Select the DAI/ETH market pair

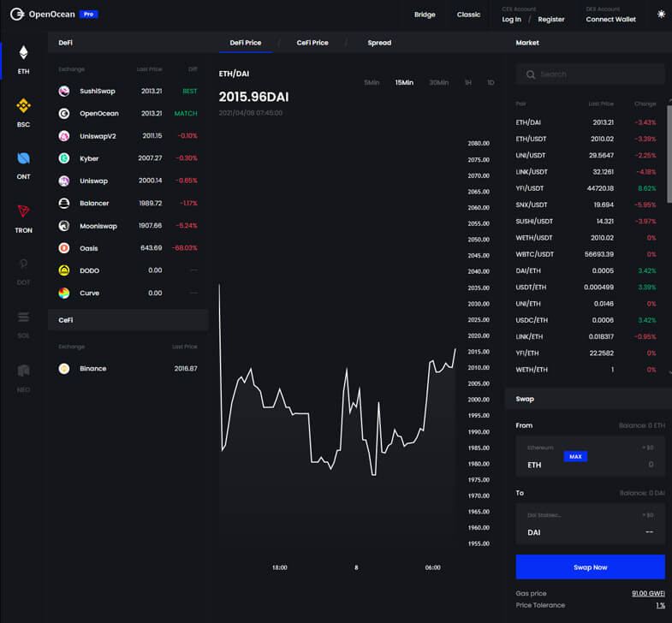click(x=586, y=270)
